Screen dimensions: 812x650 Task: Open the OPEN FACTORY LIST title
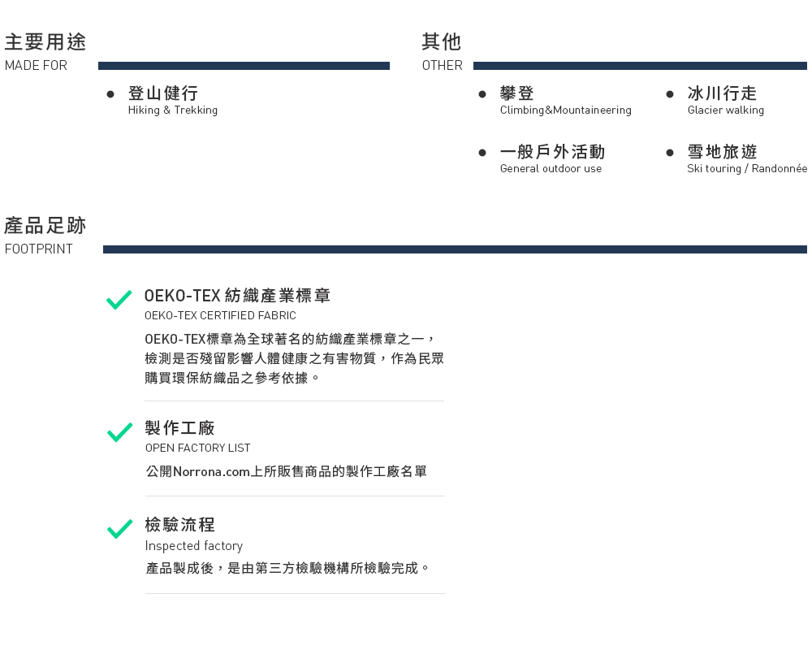click(x=197, y=448)
